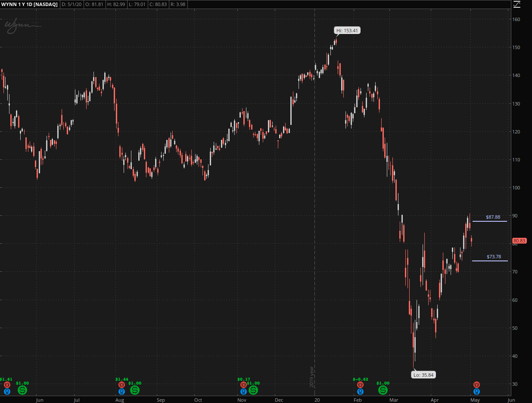
Task: Click the green dividend icon before Jun
Action: (x=22, y=390)
